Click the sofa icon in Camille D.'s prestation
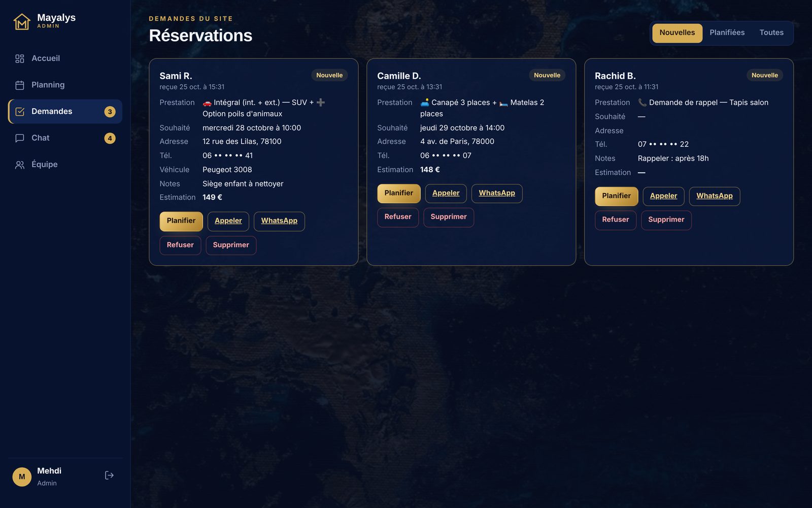 [x=425, y=103]
